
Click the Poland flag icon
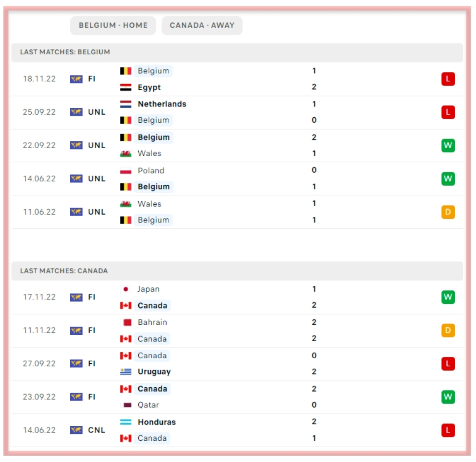pyautogui.click(x=126, y=171)
